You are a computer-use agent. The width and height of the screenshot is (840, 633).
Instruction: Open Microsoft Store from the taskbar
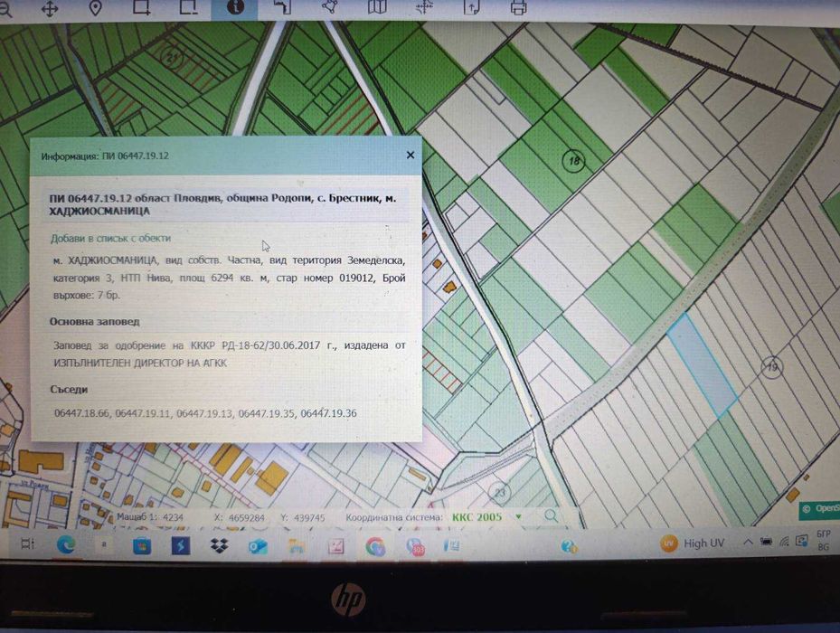(142, 545)
